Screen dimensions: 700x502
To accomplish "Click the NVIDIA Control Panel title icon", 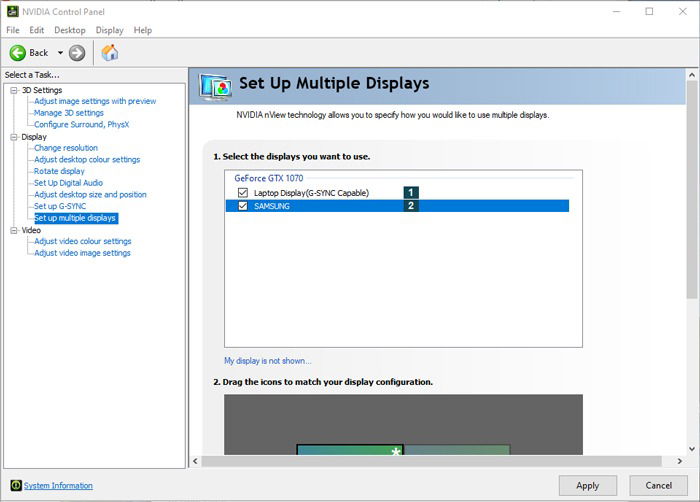I will click(12, 12).
